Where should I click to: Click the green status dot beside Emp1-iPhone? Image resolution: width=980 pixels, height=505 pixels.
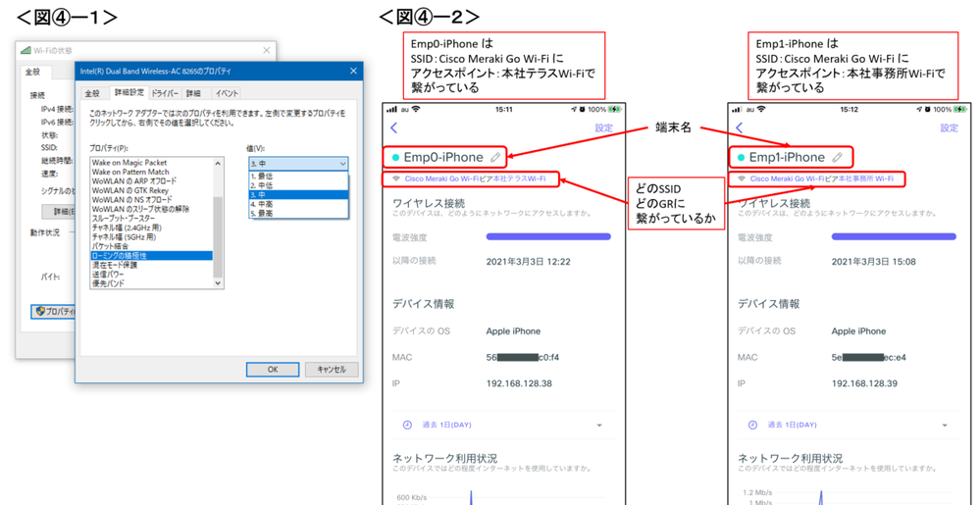(x=741, y=158)
